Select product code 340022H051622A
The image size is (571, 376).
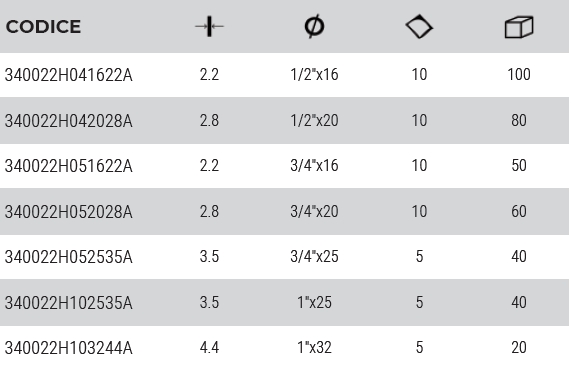coord(68,166)
